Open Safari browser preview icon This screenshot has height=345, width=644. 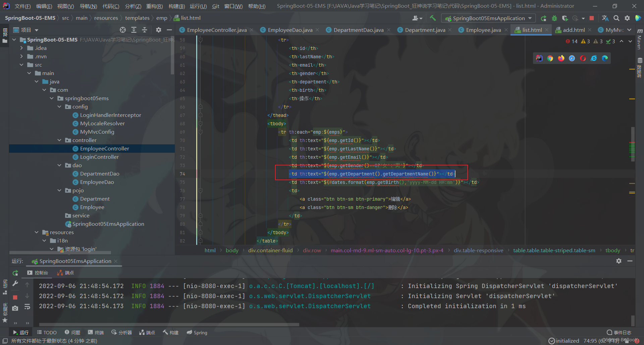click(572, 58)
